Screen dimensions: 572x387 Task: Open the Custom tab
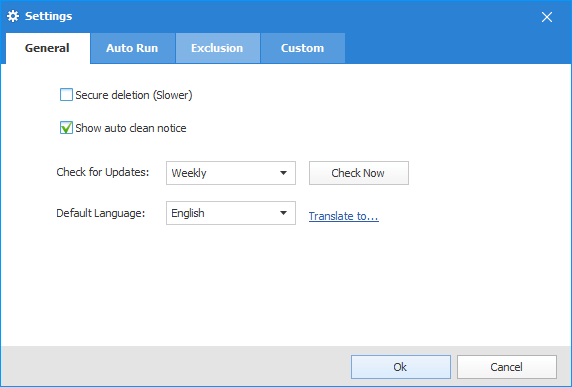click(x=302, y=48)
